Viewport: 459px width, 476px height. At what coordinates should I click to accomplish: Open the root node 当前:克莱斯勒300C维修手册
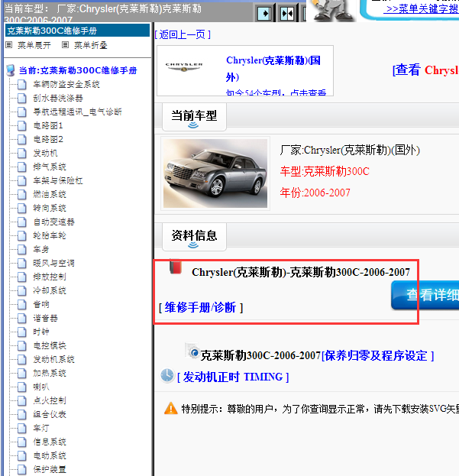click(x=78, y=70)
